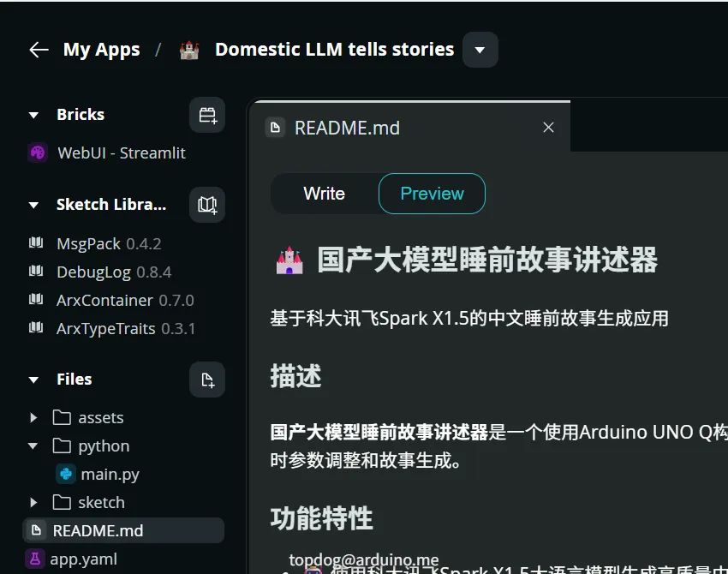Select ArxTypeTraits 0.3.1 library
Image resolution: width=728 pixels, height=574 pixels.
coord(125,328)
